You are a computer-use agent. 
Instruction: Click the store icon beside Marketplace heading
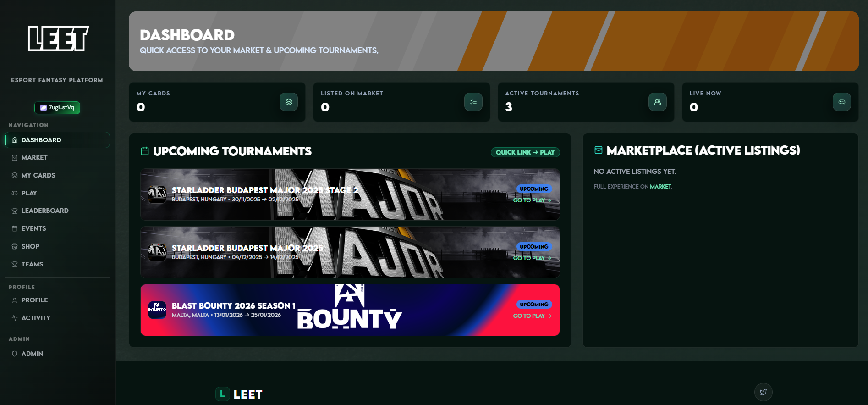click(x=599, y=150)
